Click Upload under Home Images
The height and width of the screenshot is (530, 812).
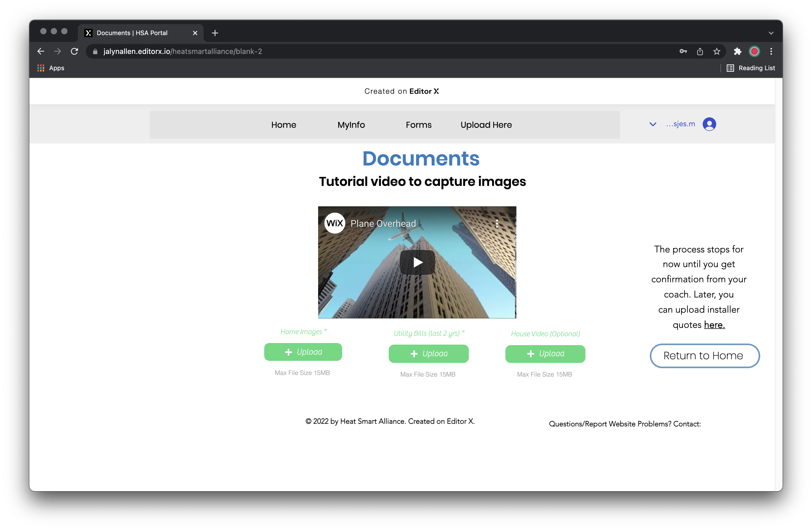tap(303, 352)
